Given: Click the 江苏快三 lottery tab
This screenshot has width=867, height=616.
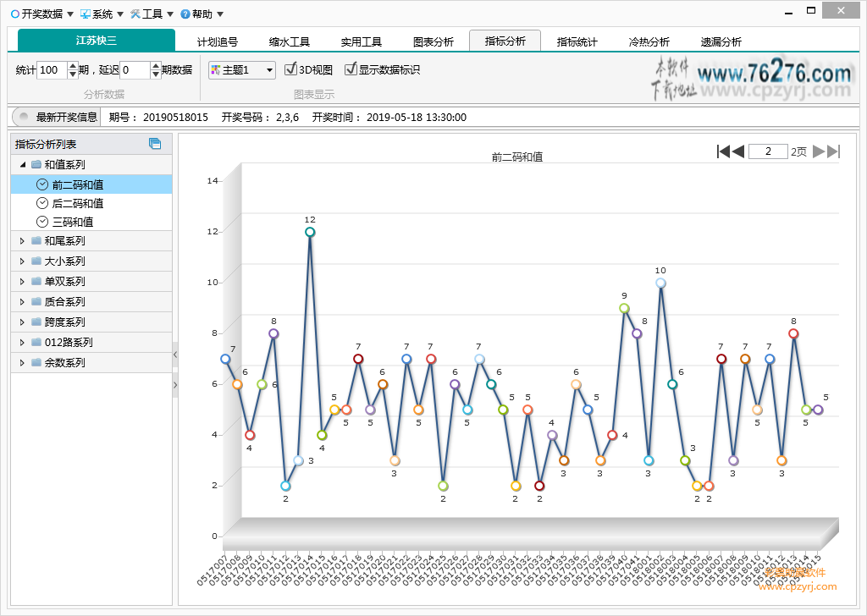Looking at the screenshot, I should coord(97,41).
